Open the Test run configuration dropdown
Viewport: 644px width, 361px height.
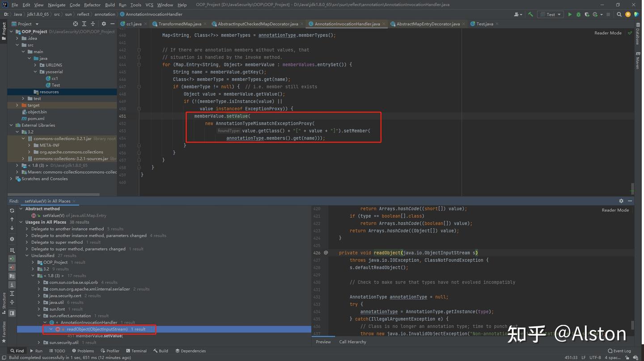[x=551, y=14]
